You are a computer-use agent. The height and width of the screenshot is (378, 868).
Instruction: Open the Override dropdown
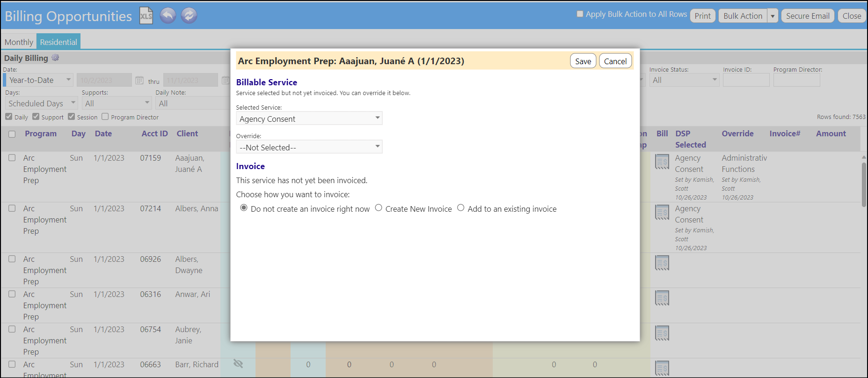(x=309, y=147)
